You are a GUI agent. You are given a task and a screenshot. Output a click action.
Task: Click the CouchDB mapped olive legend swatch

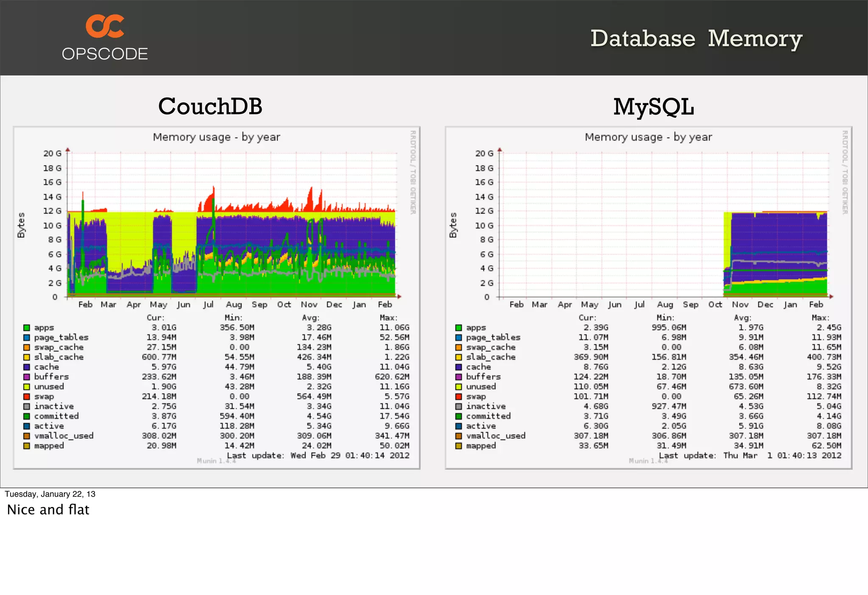26,446
